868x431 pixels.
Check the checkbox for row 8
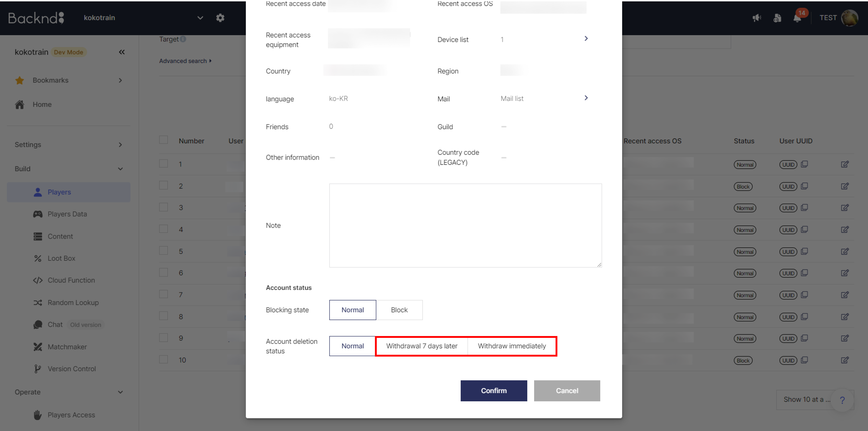[163, 316]
